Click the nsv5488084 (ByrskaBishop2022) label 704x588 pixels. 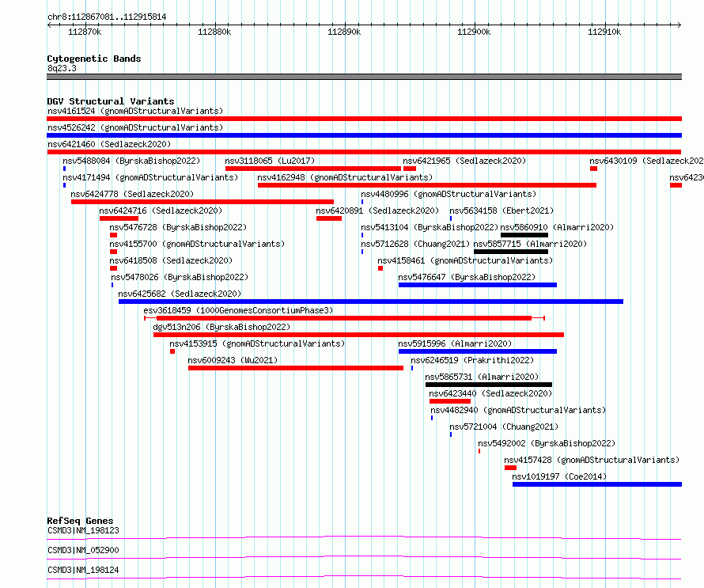[x=131, y=161]
